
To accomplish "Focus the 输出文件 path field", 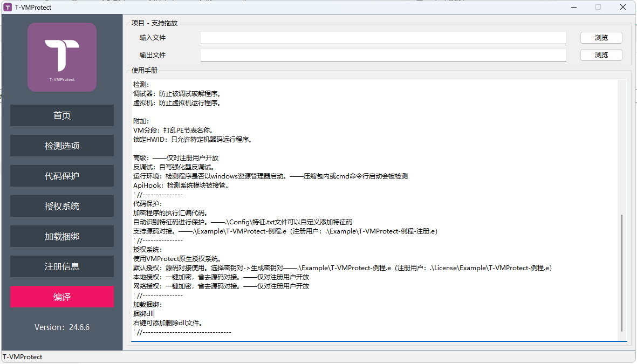I will (383, 55).
